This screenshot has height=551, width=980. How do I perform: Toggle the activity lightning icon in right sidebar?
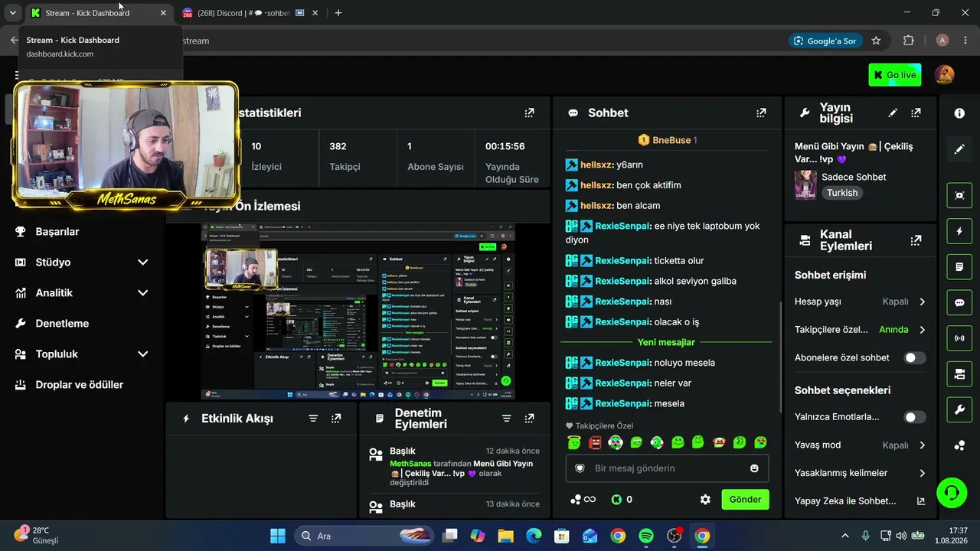(x=959, y=231)
